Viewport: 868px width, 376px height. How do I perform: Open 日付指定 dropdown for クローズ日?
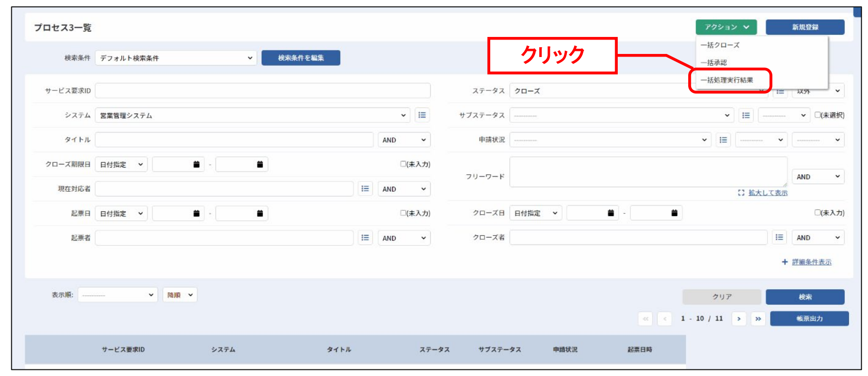coord(535,213)
